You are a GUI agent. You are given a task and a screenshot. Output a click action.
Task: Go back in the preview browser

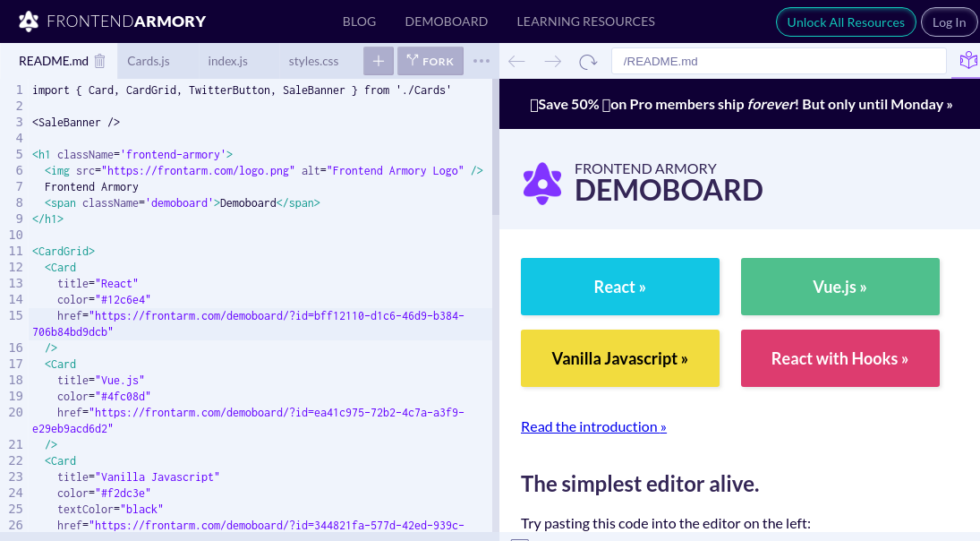(x=517, y=61)
